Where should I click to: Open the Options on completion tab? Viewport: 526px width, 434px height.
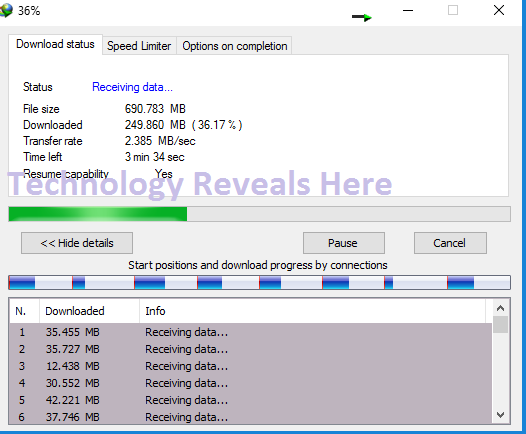tap(234, 46)
